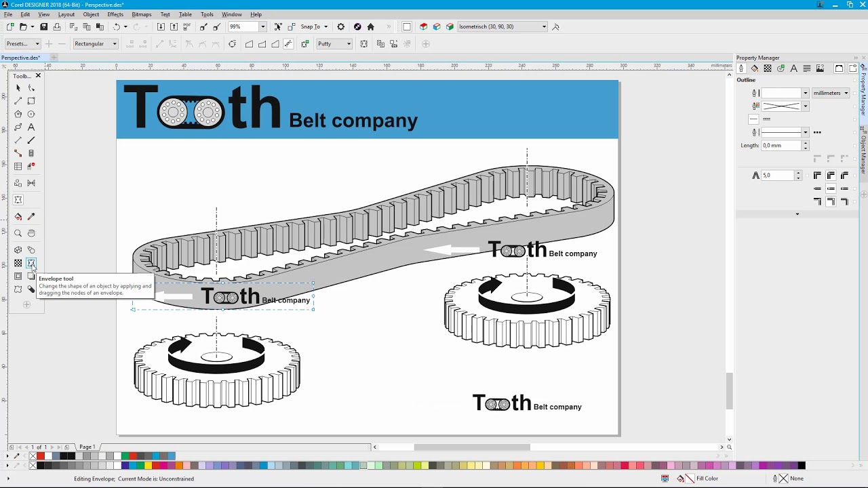Select extended square line caps
Screen dimensions: 868x488
point(844,188)
